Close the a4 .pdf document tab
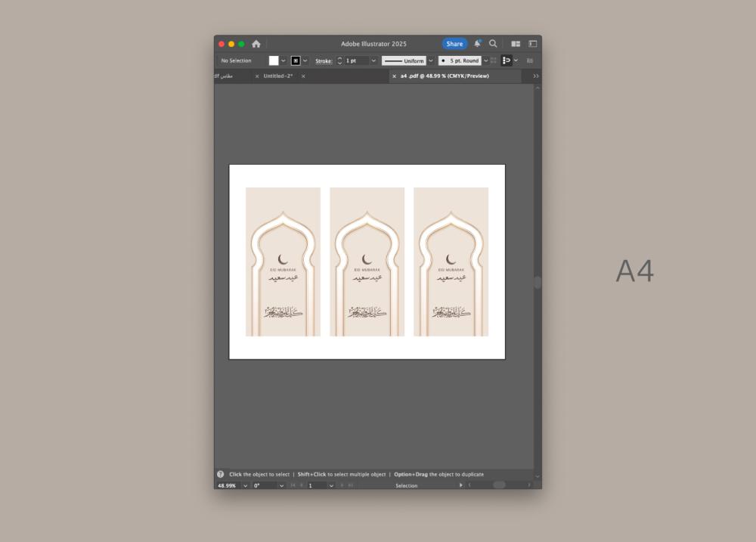The width and height of the screenshot is (756, 542). click(394, 76)
